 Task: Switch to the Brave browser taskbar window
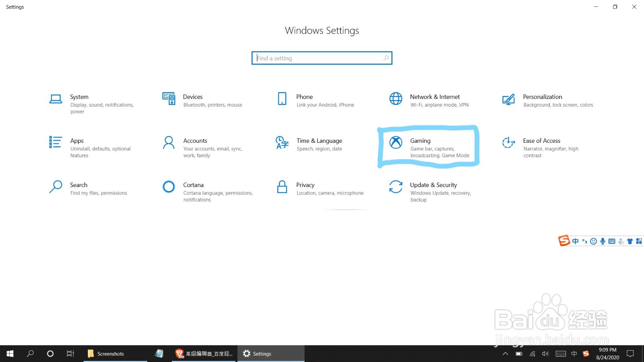204,354
